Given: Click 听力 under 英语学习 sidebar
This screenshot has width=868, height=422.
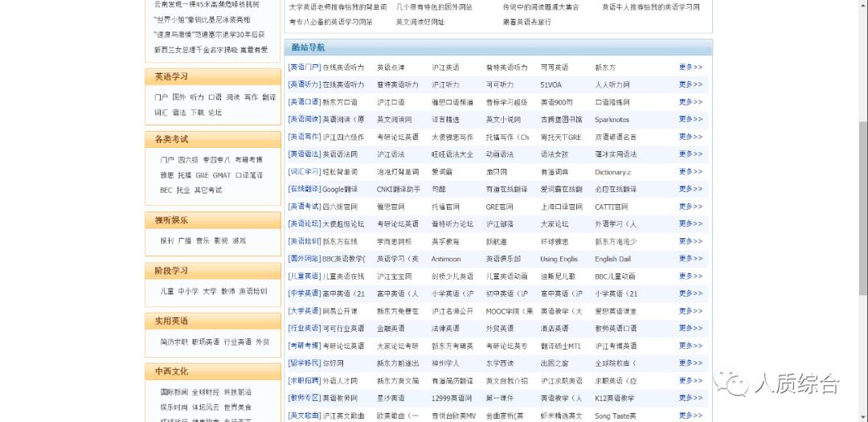Looking at the screenshot, I should [197, 97].
